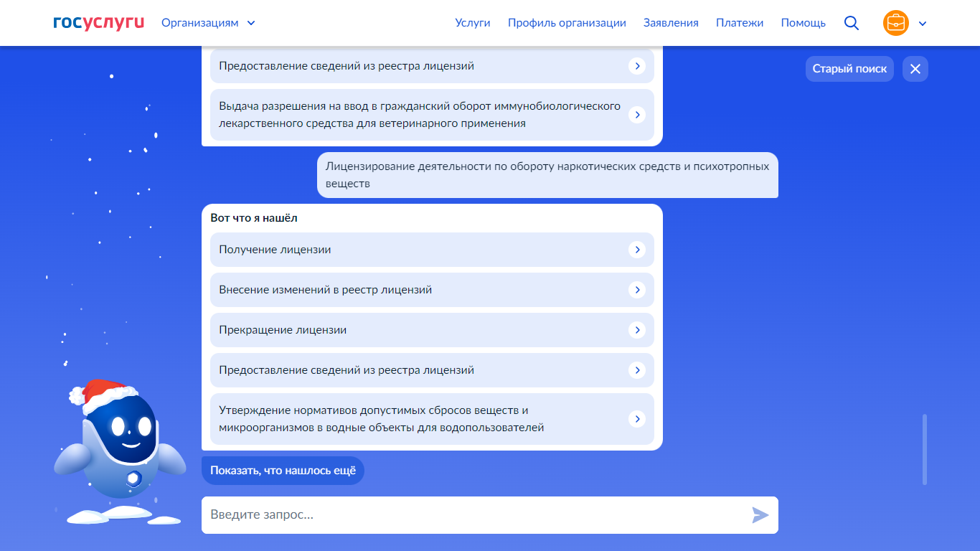The image size is (980, 551).
Task: Expand the Организациям dropdown menu
Action: [x=207, y=22]
